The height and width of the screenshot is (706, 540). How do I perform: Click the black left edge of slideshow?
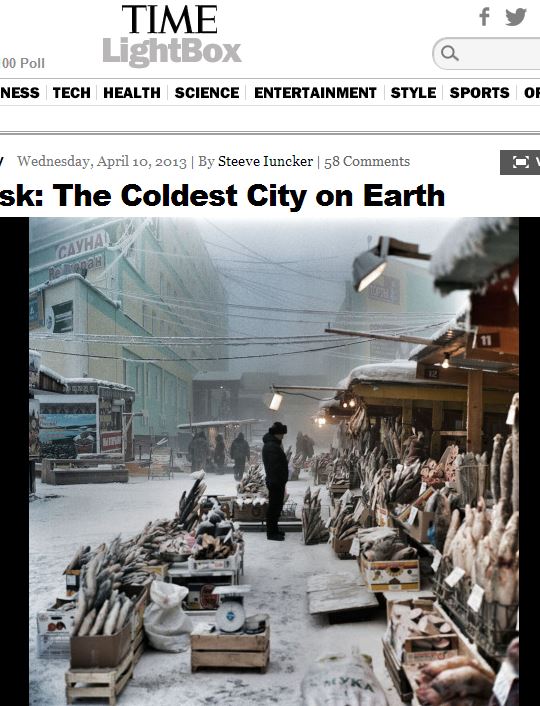[14, 462]
